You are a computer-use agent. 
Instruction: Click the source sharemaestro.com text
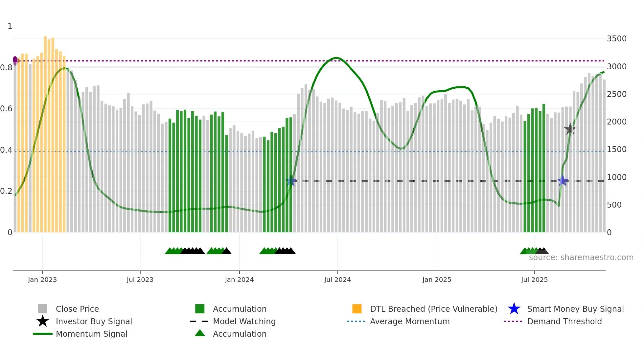[x=581, y=258]
